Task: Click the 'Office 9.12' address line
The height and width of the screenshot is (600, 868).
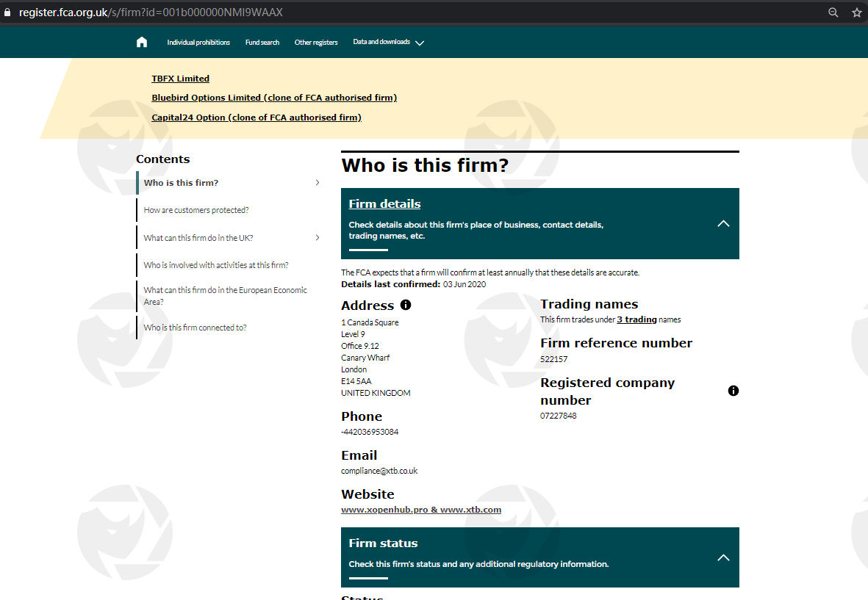Action: click(x=360, y=346)
